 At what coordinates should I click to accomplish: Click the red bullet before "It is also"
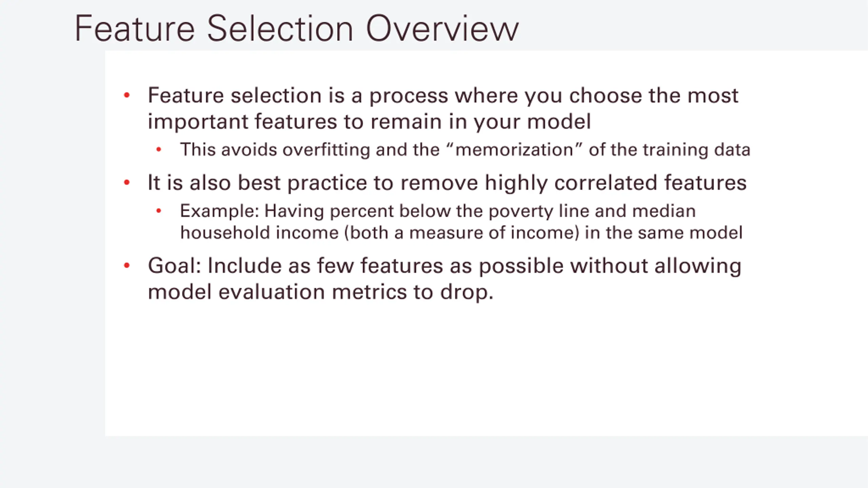[x=127, y=183]
